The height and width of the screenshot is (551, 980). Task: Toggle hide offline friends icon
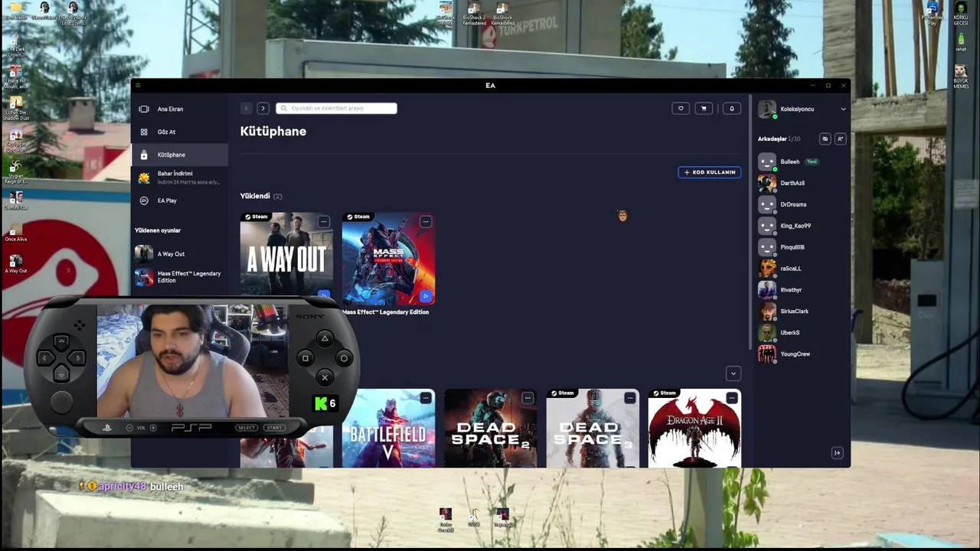(825, 139)
